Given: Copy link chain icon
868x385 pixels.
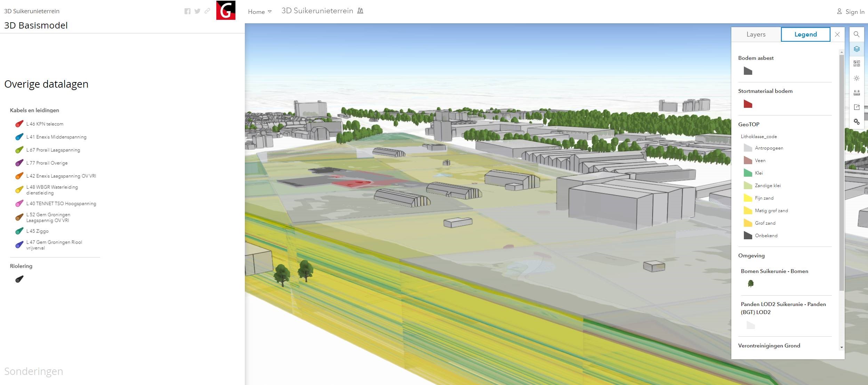Looking at the screenshot, I should (x=207, y=11).
